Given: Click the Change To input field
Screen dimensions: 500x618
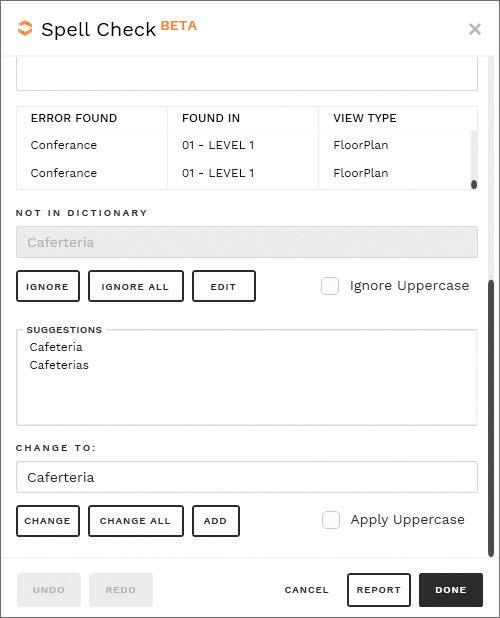Looking at the screenshot, I should pyautogui.click(x=247, y=477).
